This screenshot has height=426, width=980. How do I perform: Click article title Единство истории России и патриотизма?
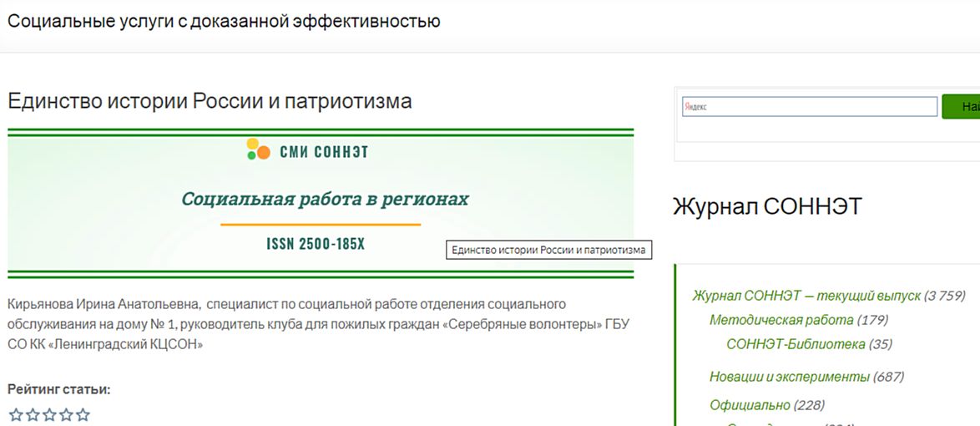point(210,102)
